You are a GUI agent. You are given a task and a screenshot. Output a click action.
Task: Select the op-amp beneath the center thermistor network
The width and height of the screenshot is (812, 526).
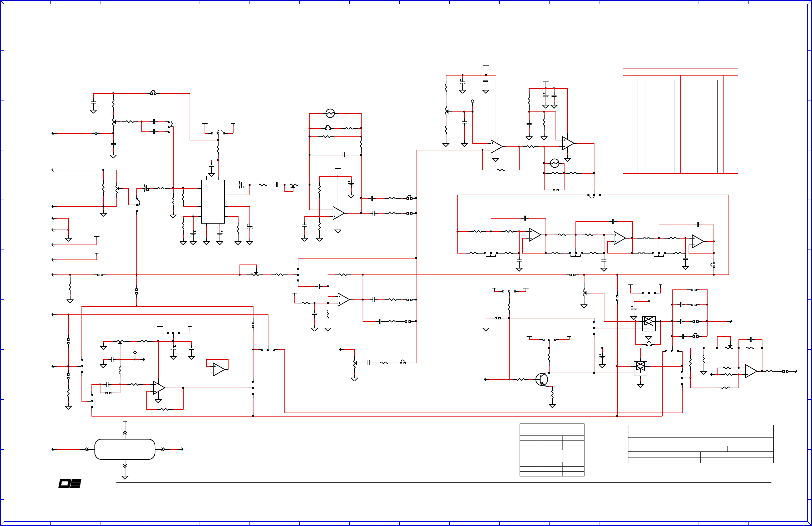pos(338,213)
